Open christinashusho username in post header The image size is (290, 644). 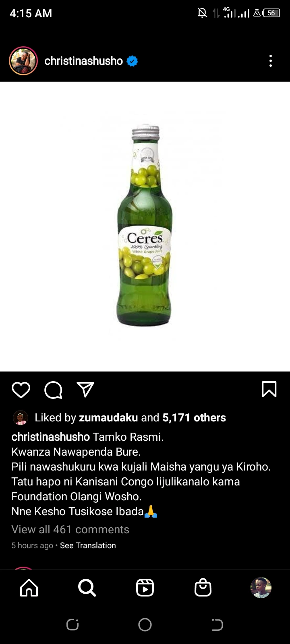pos(83,61)
